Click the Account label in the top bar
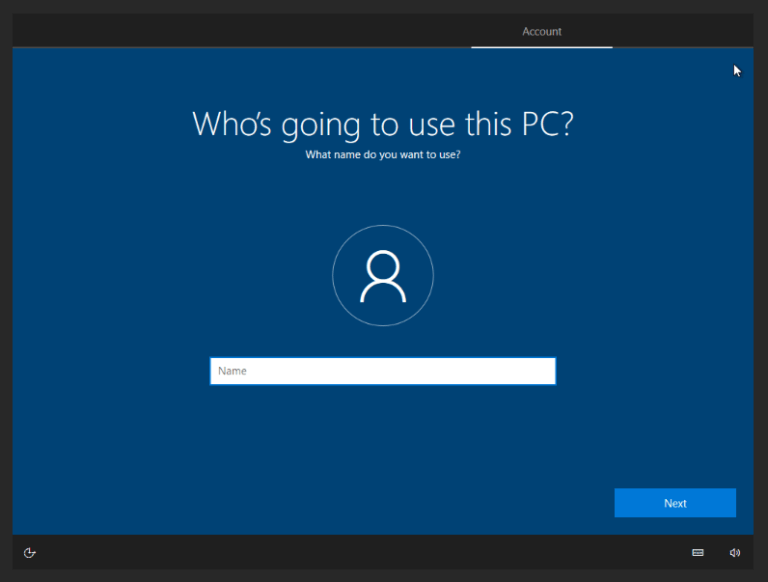The width and height of the screenshot is (768, 582). (542, 32)
